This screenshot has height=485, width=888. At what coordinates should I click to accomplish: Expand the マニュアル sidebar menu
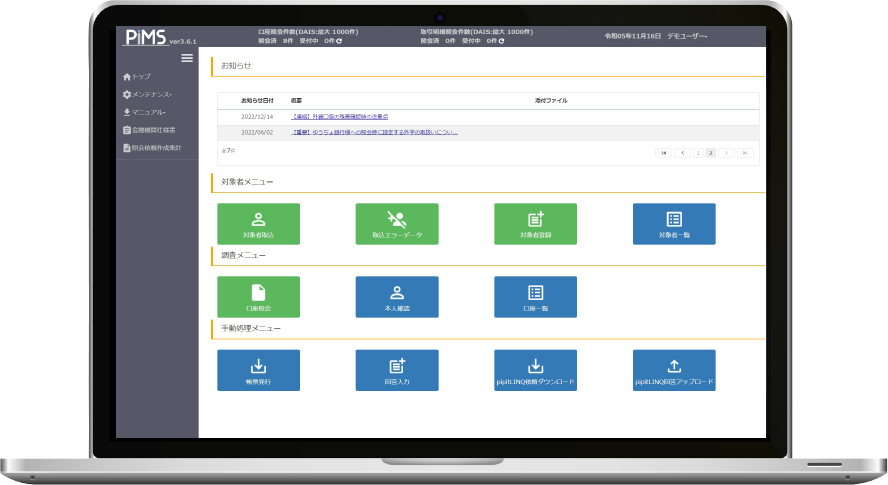click(x=144, y=112)
